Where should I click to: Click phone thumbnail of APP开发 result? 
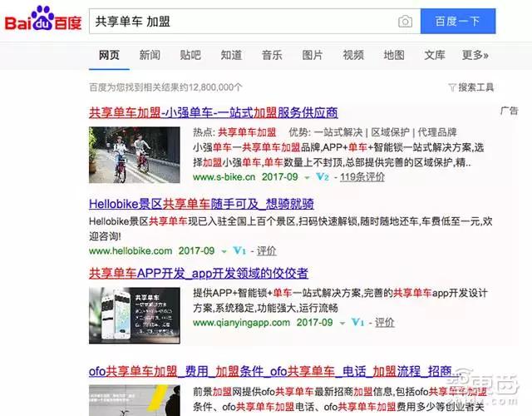[135, 315]
